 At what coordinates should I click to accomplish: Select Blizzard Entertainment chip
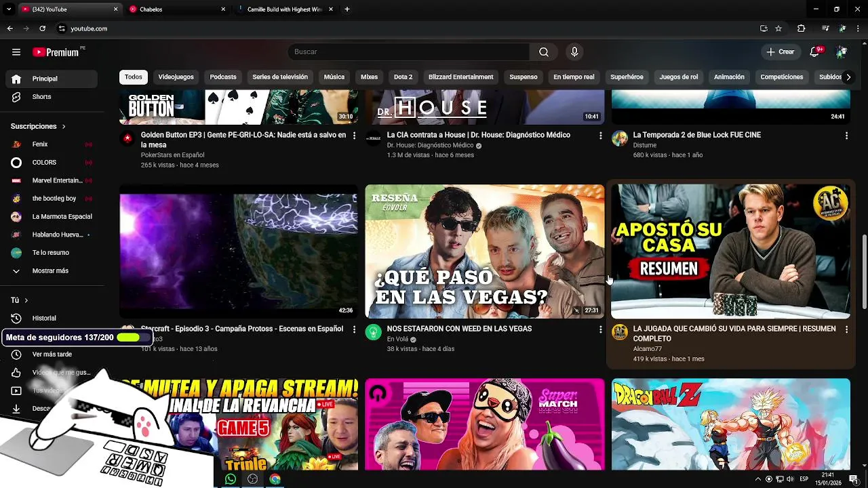click(461, 77)
